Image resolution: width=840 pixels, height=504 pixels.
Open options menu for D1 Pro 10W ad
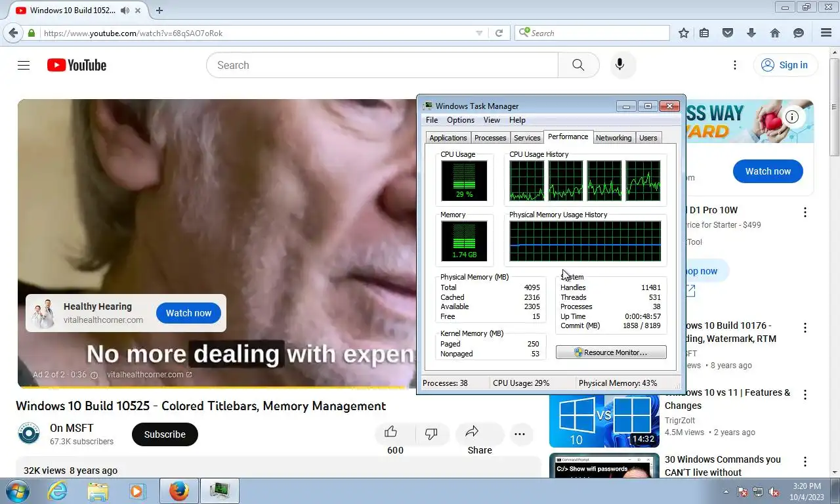pyautogui.click(x=805, y=212)
